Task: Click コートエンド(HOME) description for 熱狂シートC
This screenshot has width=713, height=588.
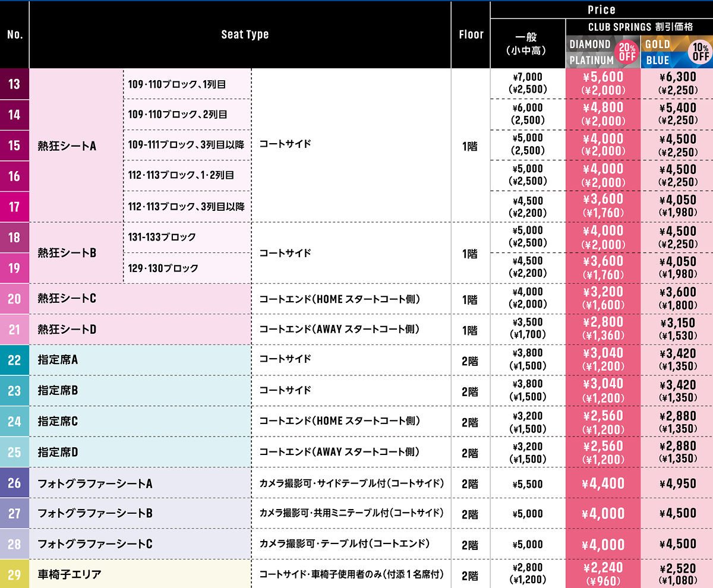Action: point(340,299)
